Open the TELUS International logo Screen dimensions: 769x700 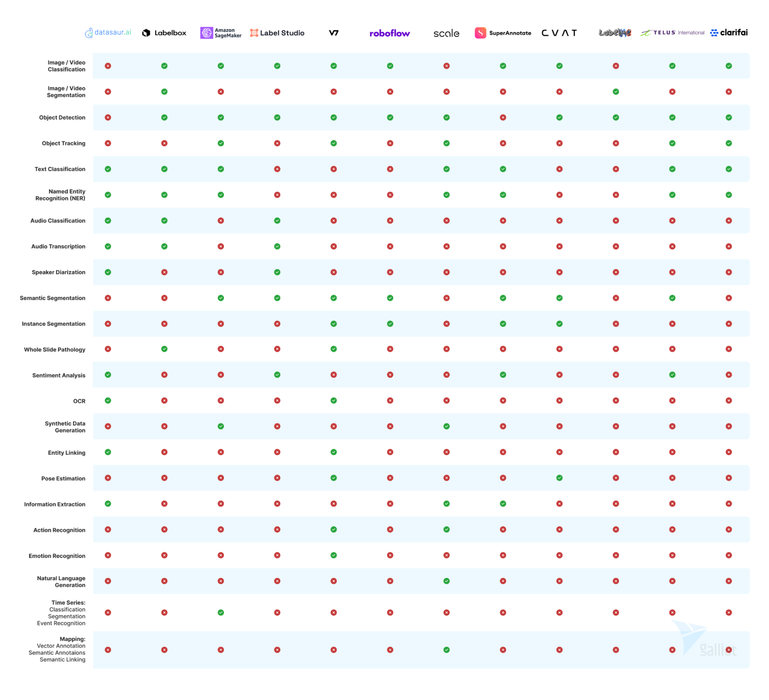click(672, 32)
